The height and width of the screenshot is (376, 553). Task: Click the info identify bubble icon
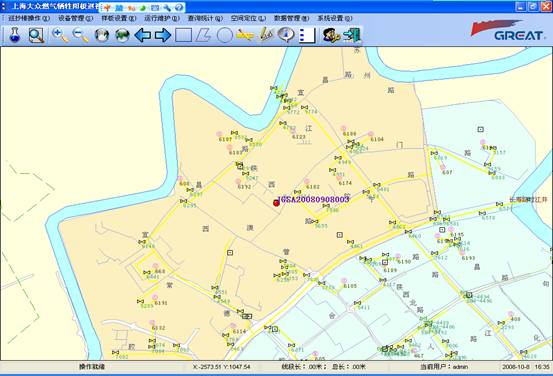286,35
